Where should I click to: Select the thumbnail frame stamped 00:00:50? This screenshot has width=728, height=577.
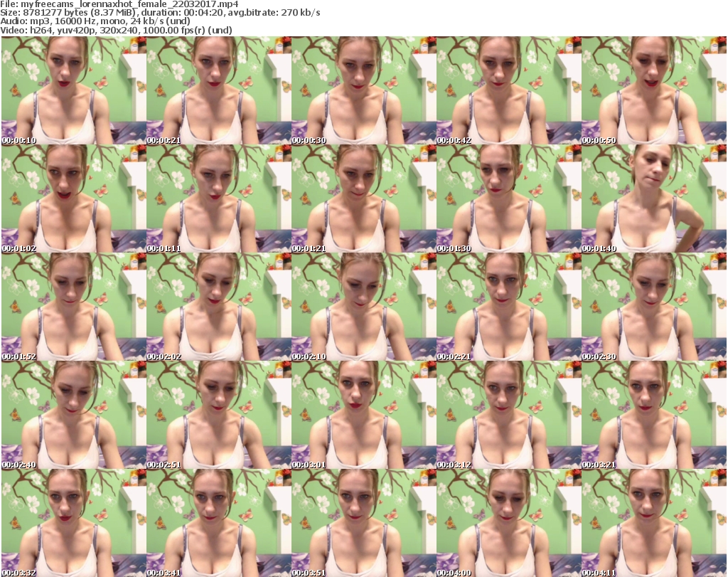(x=654, y=90)
